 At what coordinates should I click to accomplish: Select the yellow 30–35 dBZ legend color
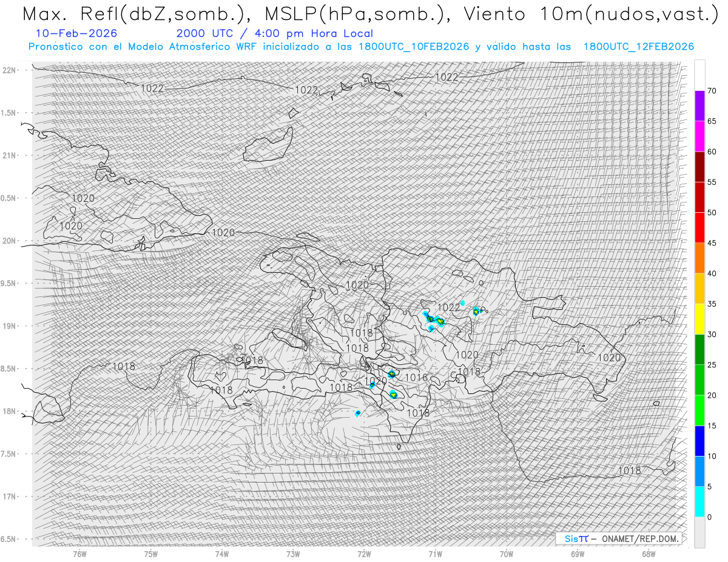(x=699, y=319)
